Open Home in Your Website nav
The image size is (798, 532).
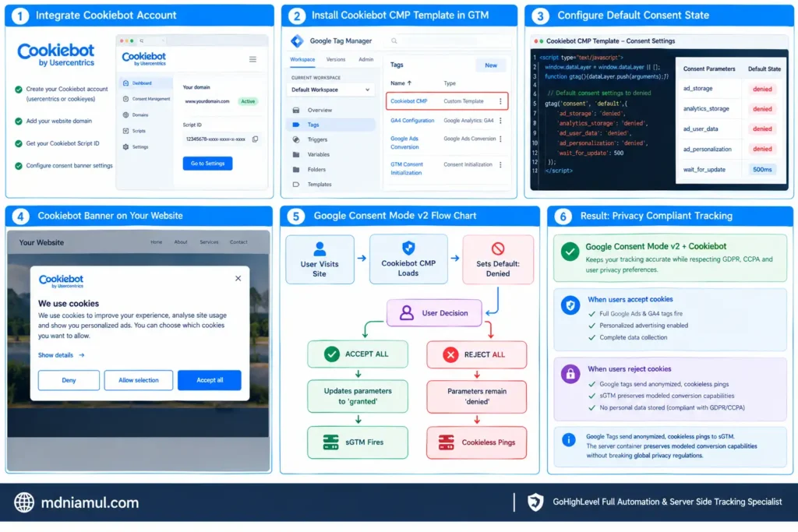pyautogui.click(x=156, y=242)
